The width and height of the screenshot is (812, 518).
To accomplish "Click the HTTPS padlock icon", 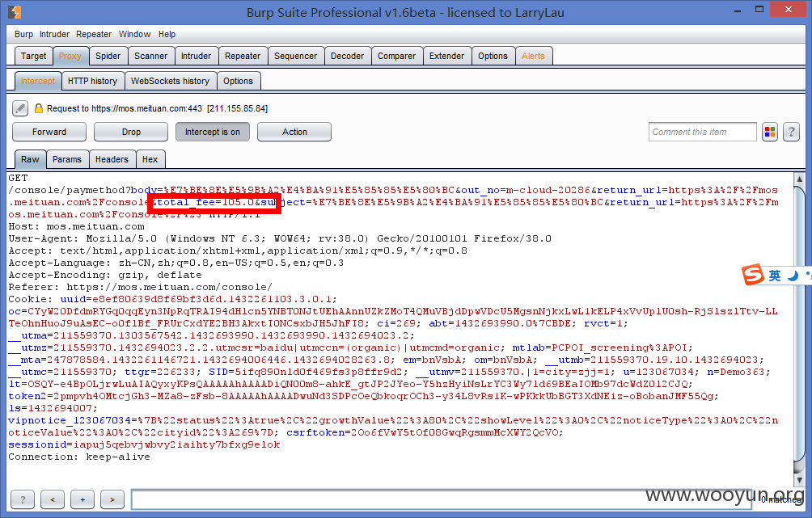I will tap(38, 108).
